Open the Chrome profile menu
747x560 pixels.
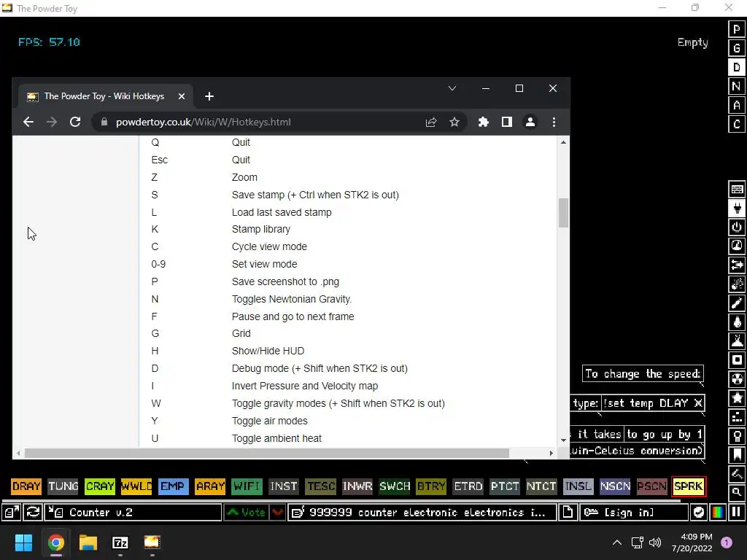[530, 122]
